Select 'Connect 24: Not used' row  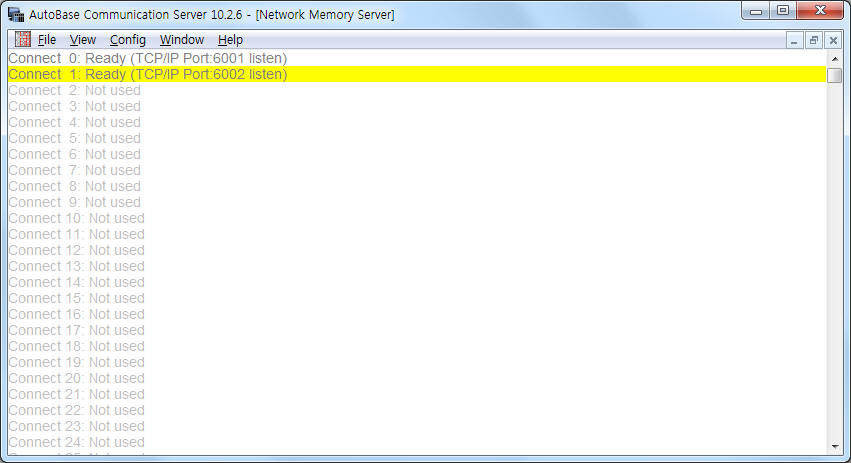pos(417,442)
